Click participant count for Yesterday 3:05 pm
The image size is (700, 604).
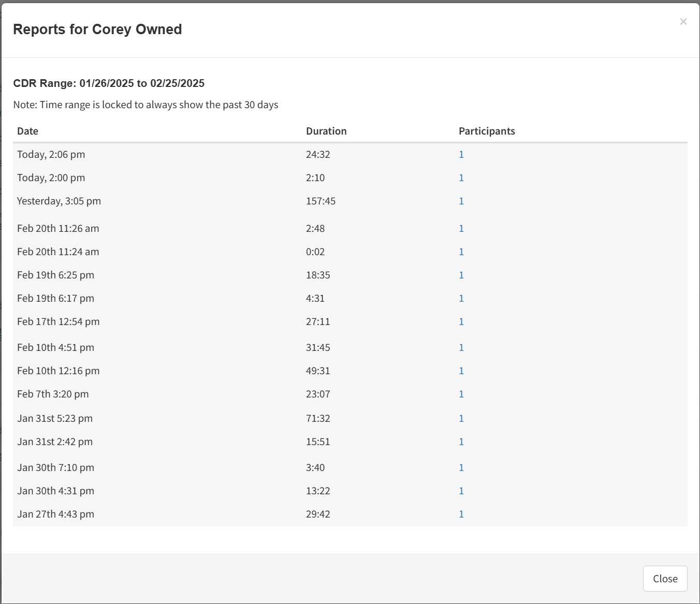coord(461,201)
